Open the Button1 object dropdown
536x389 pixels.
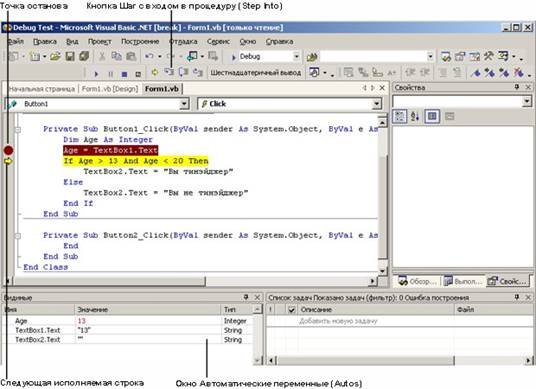point(184,104)
